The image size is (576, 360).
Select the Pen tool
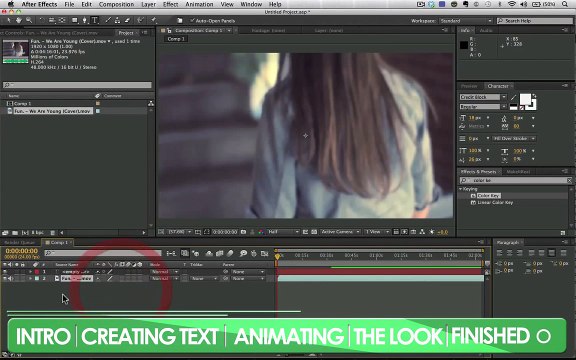(x=84, y=21)
